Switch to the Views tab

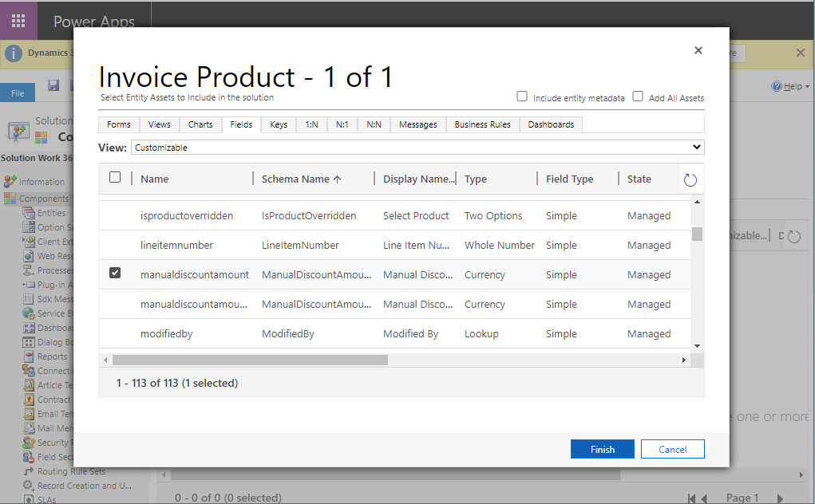click(x=159, y=124)
